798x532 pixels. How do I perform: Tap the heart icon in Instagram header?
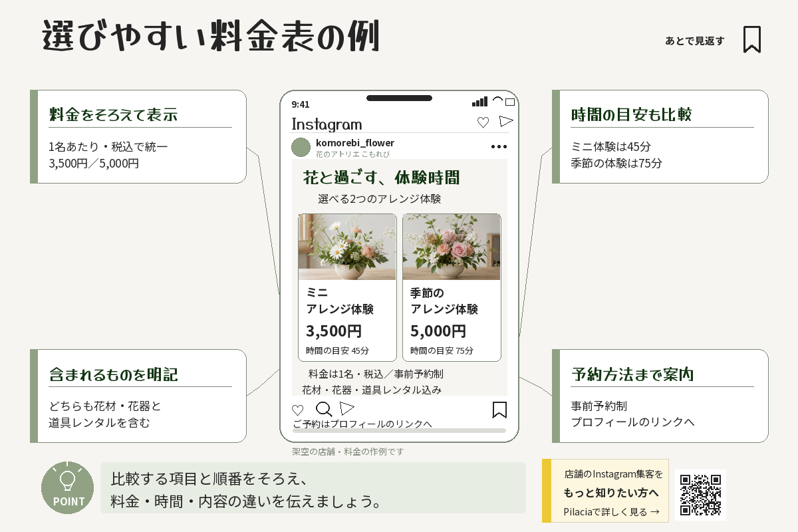[483, 122]
